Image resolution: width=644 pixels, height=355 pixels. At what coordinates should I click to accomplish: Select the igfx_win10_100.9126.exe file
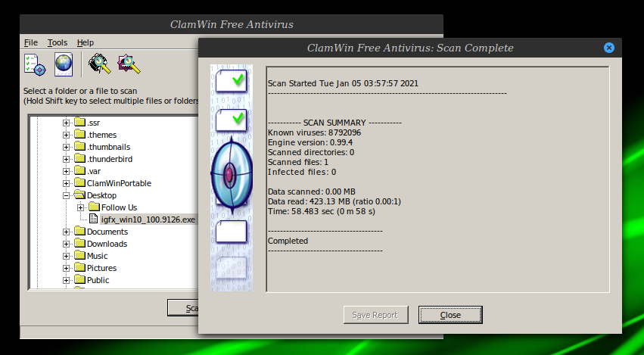(148, 220)
